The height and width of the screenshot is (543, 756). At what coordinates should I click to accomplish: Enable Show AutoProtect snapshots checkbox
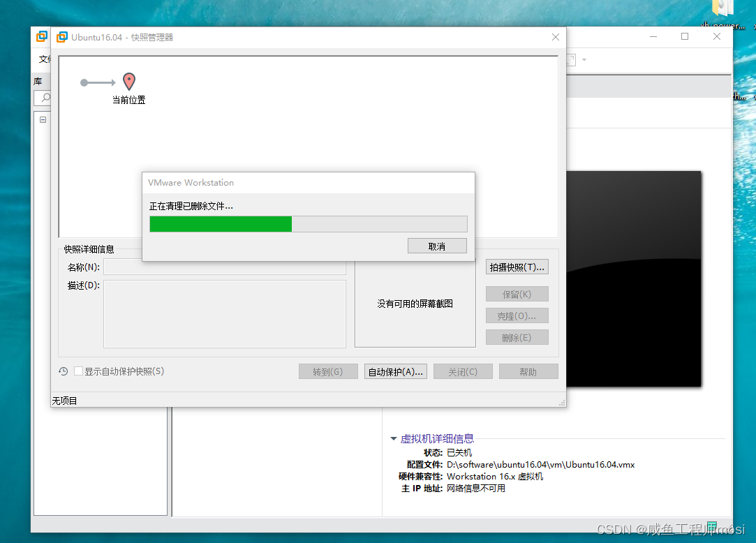[x=78, y=371]
